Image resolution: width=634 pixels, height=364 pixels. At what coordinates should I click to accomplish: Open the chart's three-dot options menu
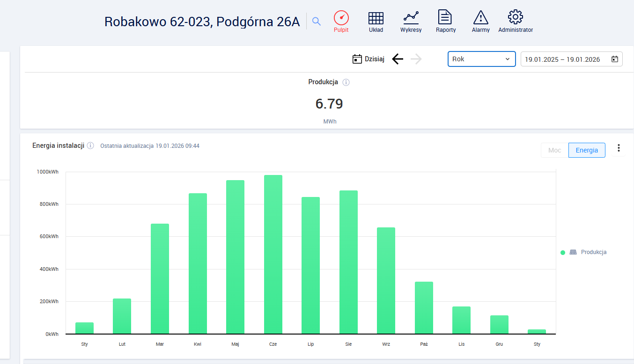pyautogui.click(x=619, y=148)
